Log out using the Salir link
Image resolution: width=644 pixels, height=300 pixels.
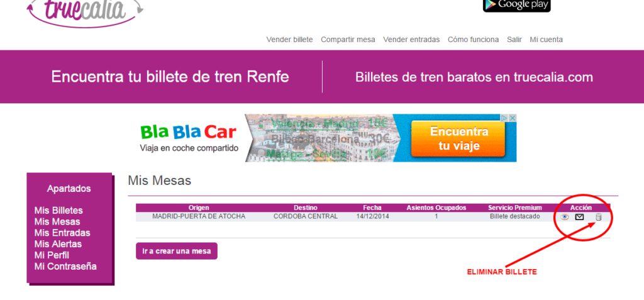pos(514,39)
